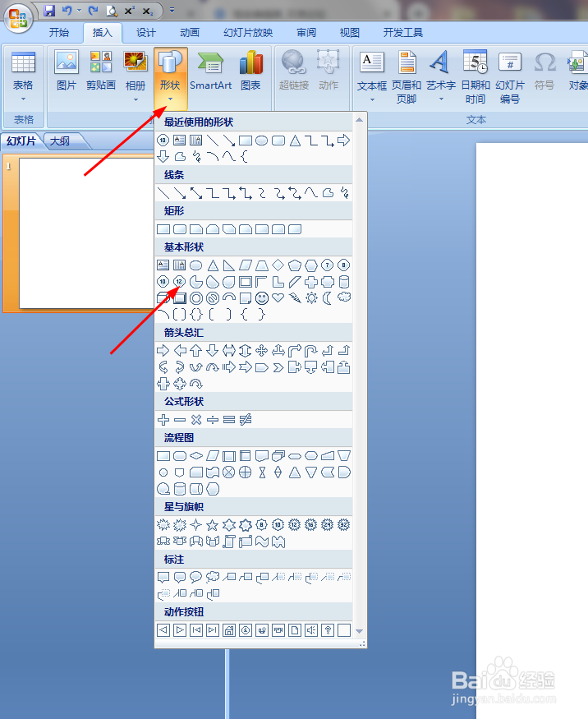This screenshot has width=588, height=719.
Task: Select the sound action button
Action: pyautogui.click(x=311, y=630)
